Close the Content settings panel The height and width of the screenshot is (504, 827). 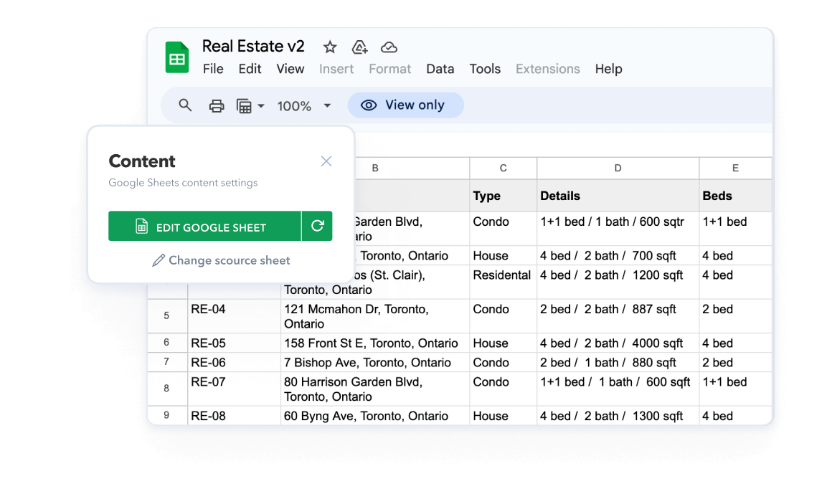(x=326, y=161)
